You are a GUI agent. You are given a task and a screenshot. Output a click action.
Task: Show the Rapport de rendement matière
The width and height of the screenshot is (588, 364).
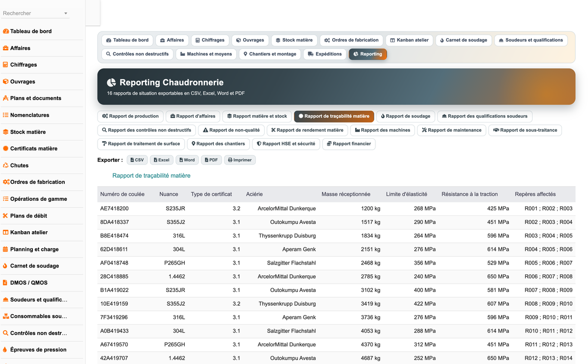(307, 130)
